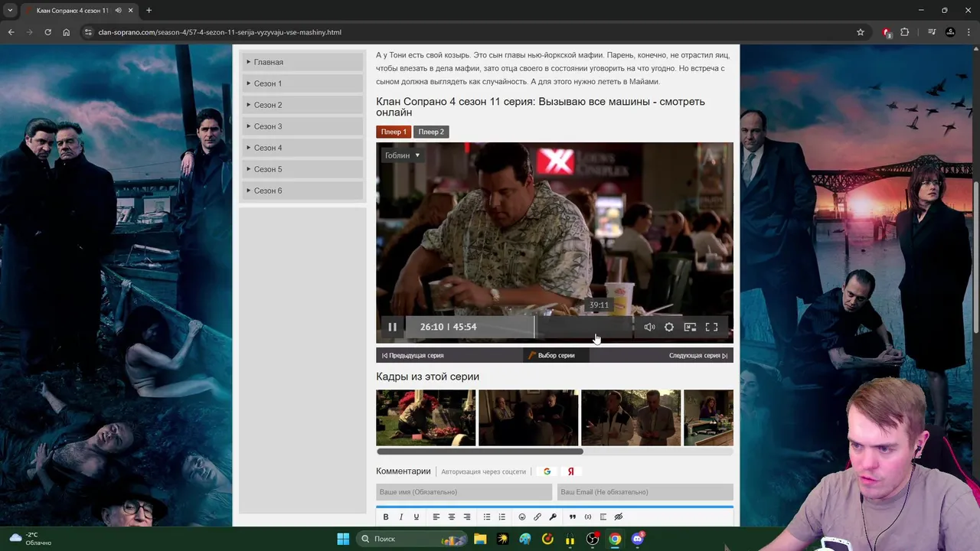980x551 pixels.
Task: Open Chrome profile avatar
Action: point(950,32)
